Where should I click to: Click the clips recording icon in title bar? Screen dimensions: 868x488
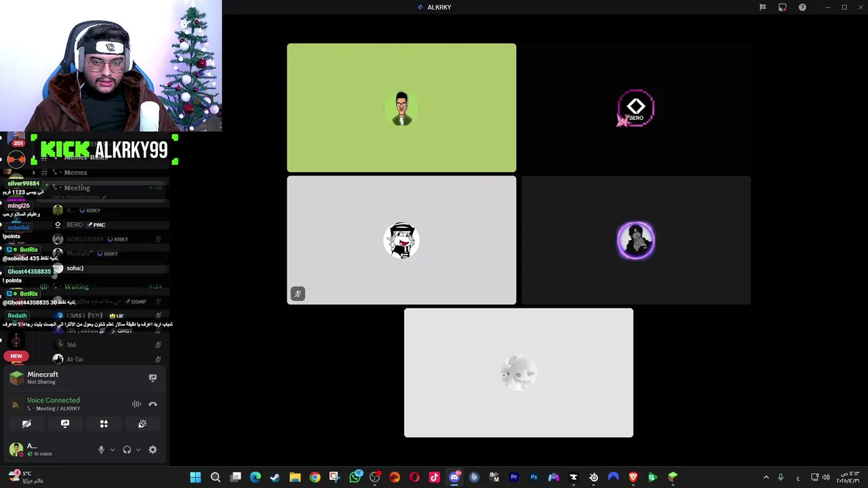click(783, 7)
